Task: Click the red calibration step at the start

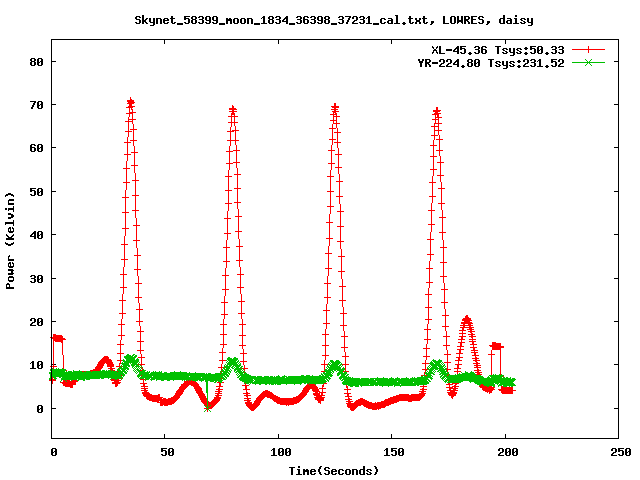Action: point(58,338)
